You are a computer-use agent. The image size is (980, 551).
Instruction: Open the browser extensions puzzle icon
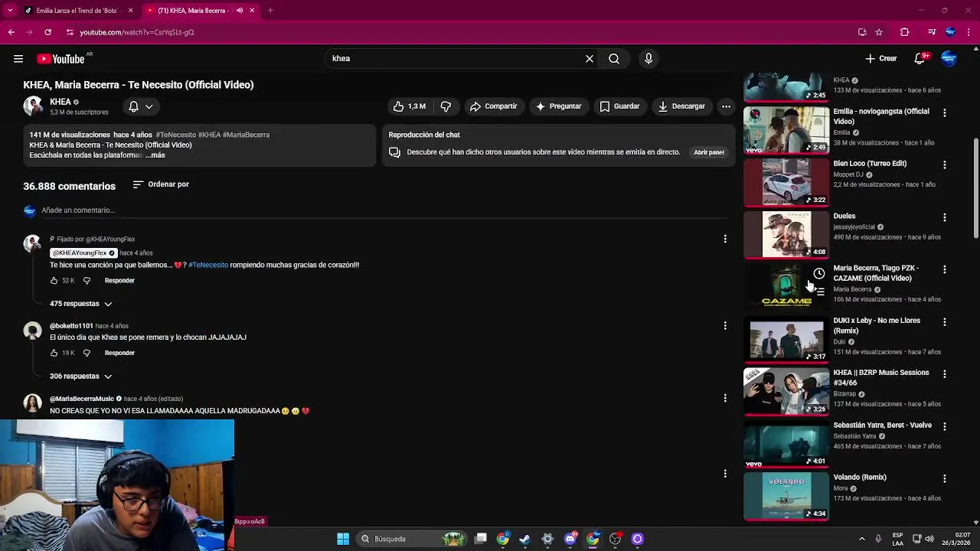pos(905,32)
